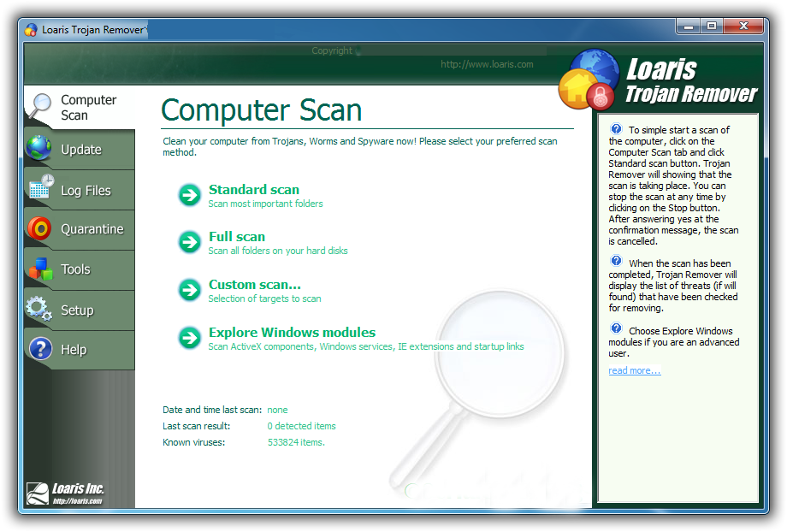Screen dimensions: 787x532
Task: Follow the 'read more...' link
Action: [x=635, y=370]
